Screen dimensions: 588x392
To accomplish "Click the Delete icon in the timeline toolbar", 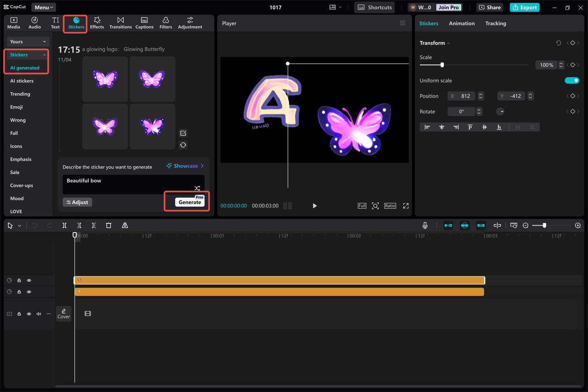I will [108, 225].
